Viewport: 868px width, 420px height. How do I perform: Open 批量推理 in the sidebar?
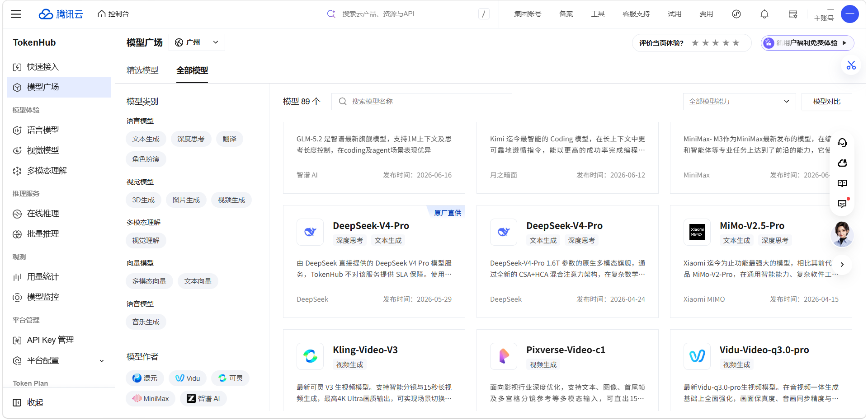[x=59, y=234]
